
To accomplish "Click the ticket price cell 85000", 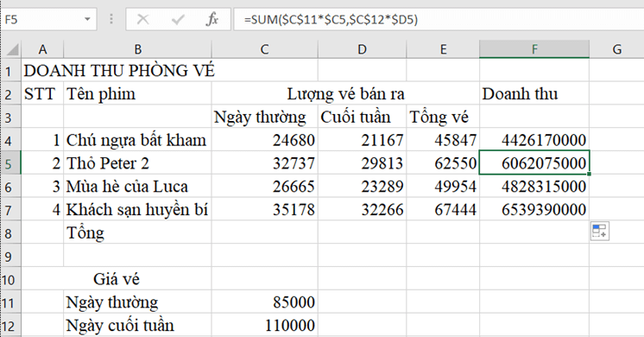I will pyautogui.click(x=264, y=302).
